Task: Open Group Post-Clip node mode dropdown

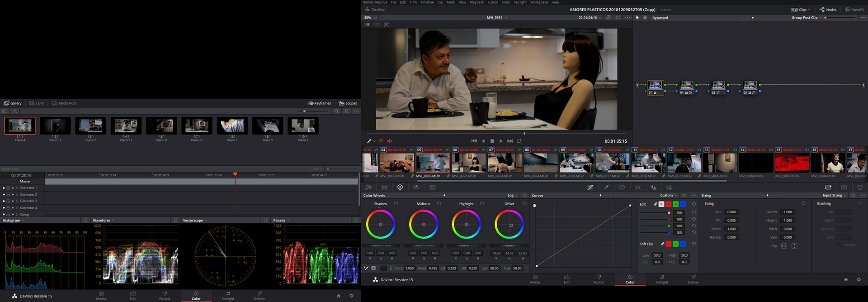Action: (x=807, y=18)
